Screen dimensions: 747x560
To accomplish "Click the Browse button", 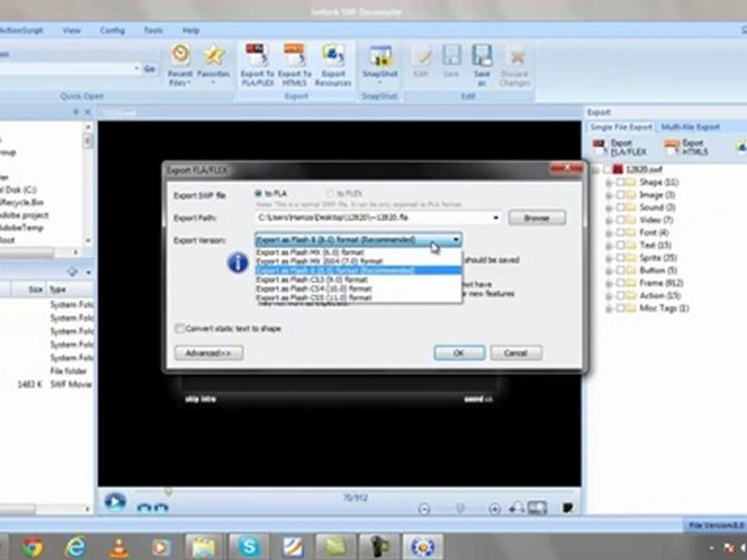I will 537,218.
